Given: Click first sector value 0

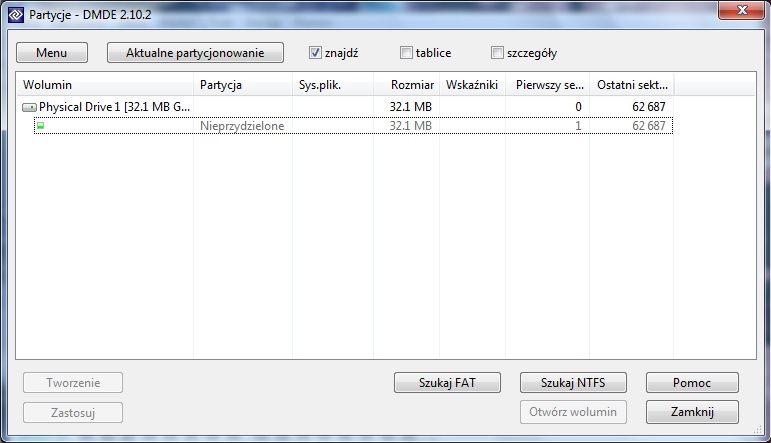Looking at the screenshot, I should click(x=578, y=107).
